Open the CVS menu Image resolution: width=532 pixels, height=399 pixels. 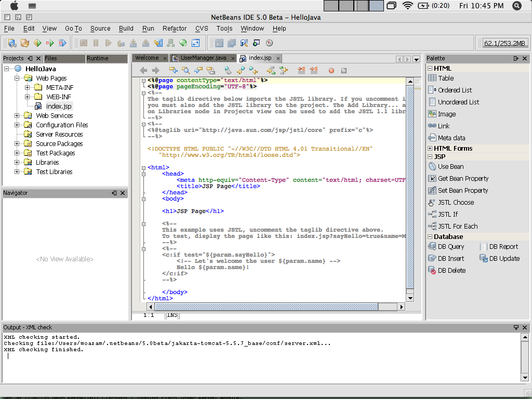[202, 29]
